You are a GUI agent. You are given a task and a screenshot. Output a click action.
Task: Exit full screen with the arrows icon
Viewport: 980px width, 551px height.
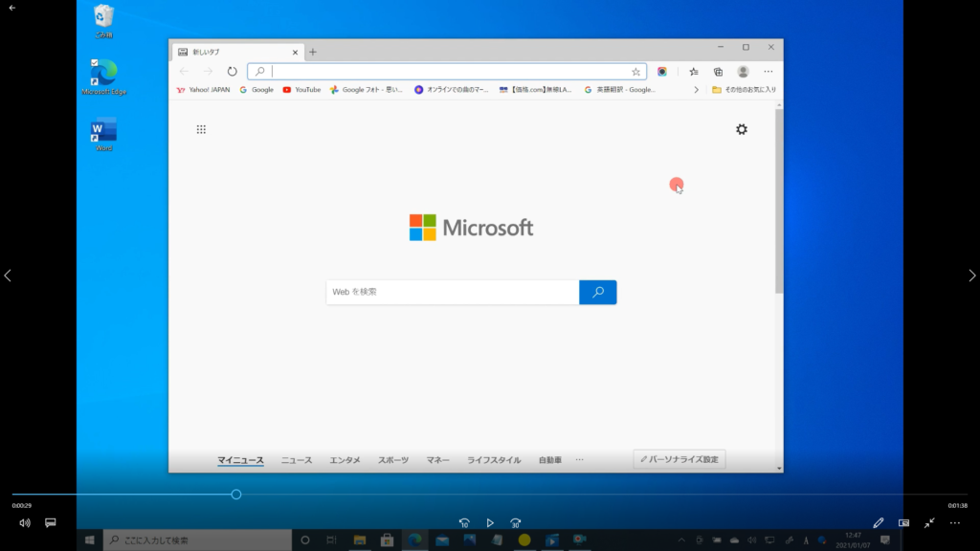pyautogui.click(x=929, y=523)
